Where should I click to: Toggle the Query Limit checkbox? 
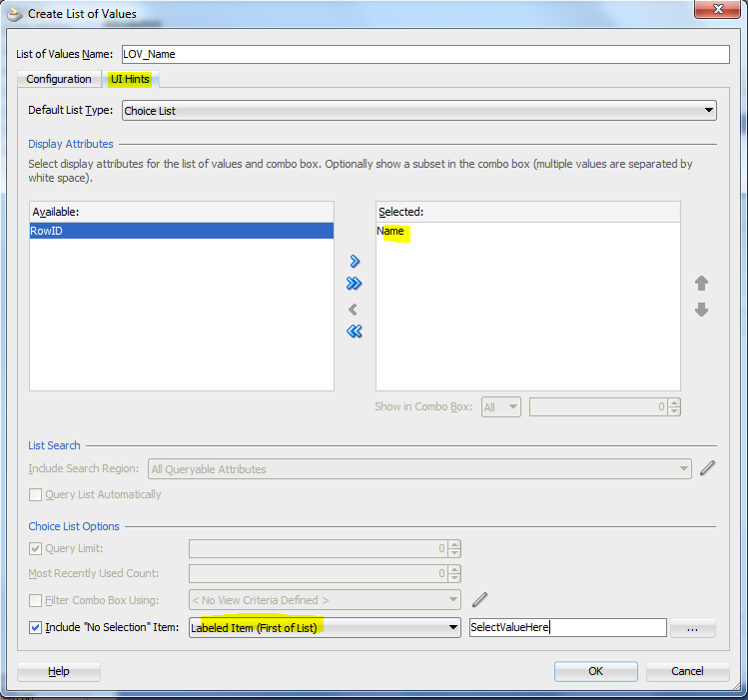tap(35, 548)
